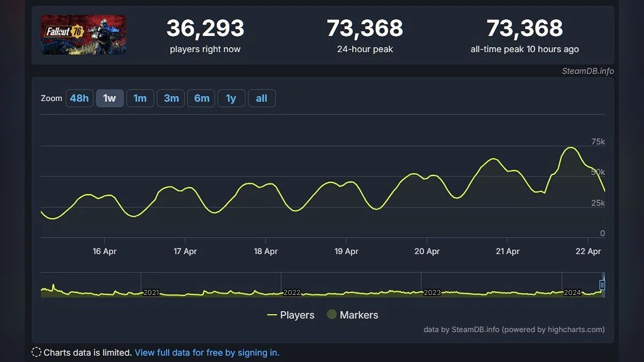The width and height of the screenshot is (644, 362).
Task: Click the '18 Apr' x-axis label
Action: click(266, 251)
